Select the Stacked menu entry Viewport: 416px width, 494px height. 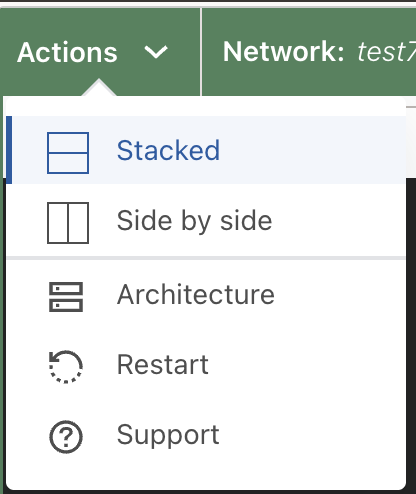(x=206, y=150)
